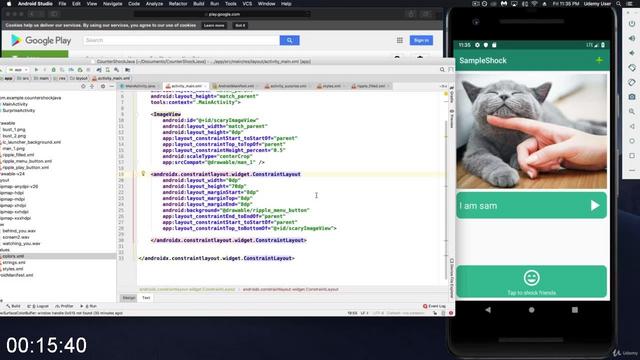The image size is (640, 360).
Task: Click the Google Play search field
Action: pyautogui.click(x=182, y=40)
